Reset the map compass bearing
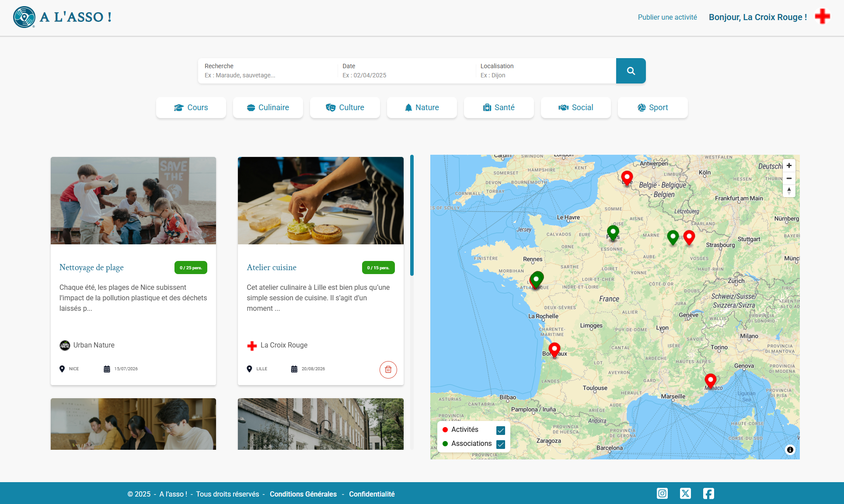 [789, 191]
